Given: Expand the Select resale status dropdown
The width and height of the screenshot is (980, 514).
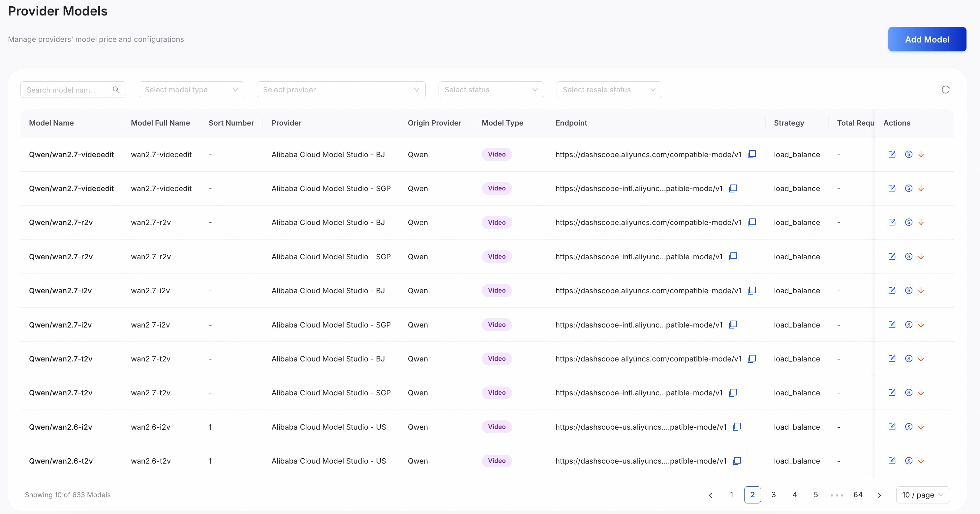Looking at the screenshot, I should tap(609, 90).
